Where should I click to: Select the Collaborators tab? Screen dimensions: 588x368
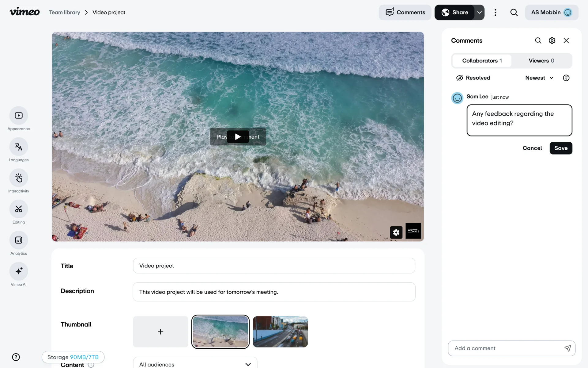[x=482, y=61]
